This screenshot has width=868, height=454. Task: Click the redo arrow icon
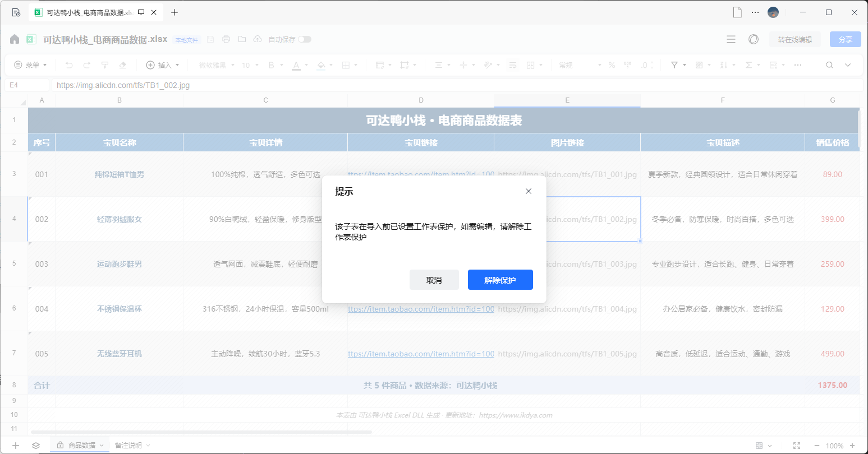[x=87, y=65]
